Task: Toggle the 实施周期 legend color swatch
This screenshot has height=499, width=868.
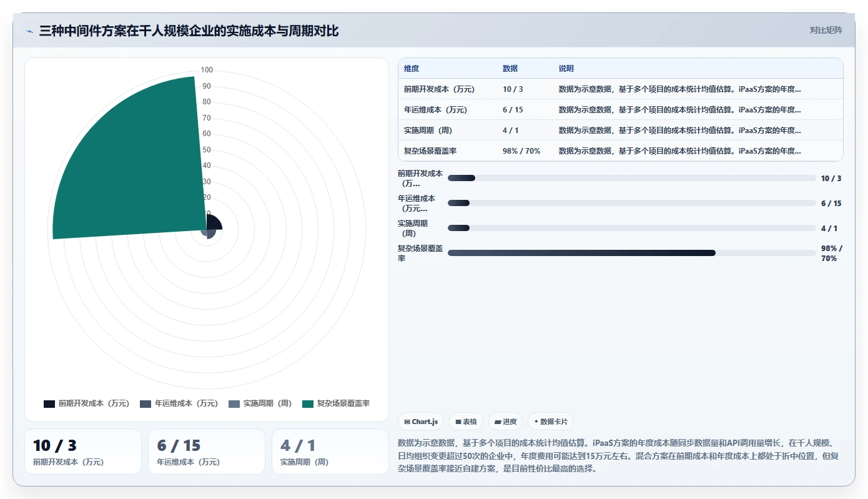Action: [x=234, y=403]
